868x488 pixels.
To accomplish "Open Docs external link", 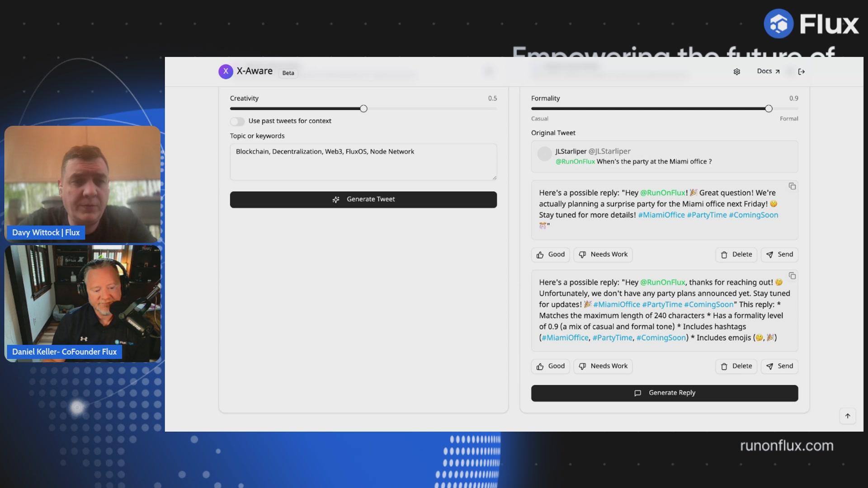I will pos(768,71).
